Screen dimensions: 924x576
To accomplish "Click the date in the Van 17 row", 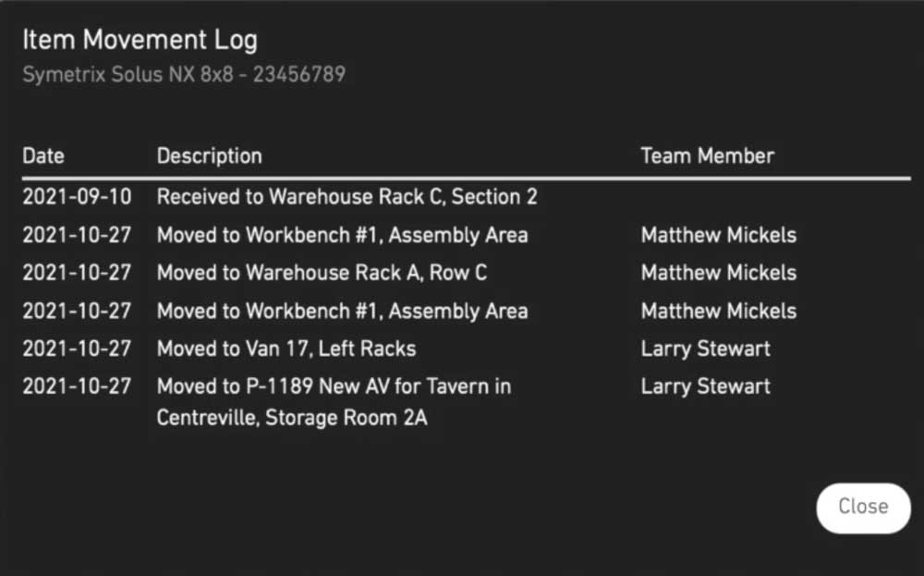I will tap(77, 349).
